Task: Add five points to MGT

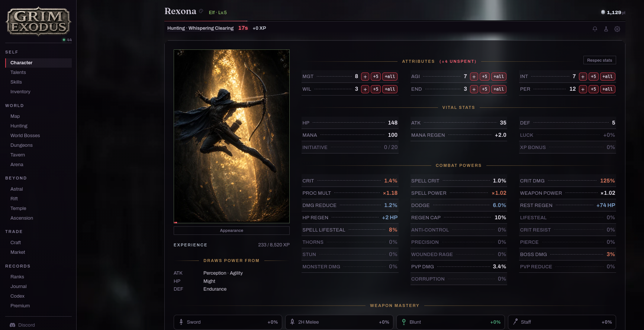Action: click(x=376, y=77)
